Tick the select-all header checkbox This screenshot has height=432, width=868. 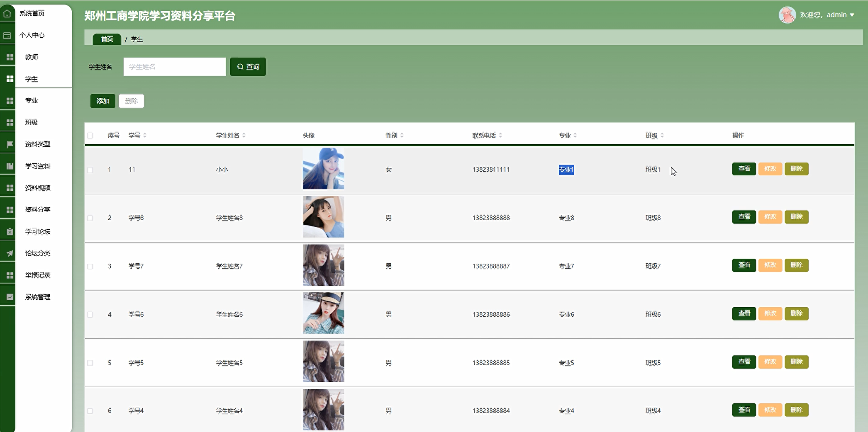pos(90,136)
